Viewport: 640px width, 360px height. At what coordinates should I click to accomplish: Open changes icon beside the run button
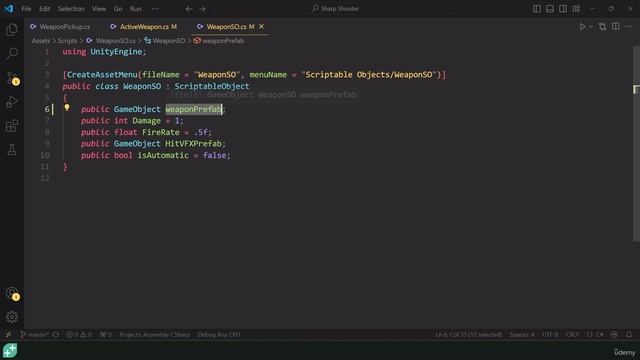pos(602,27)
